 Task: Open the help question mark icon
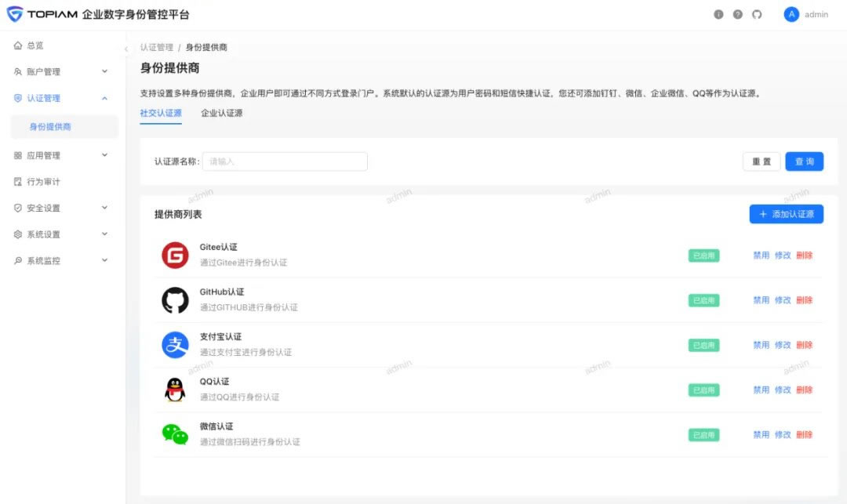pyautogui.click(x=737, y=15)
